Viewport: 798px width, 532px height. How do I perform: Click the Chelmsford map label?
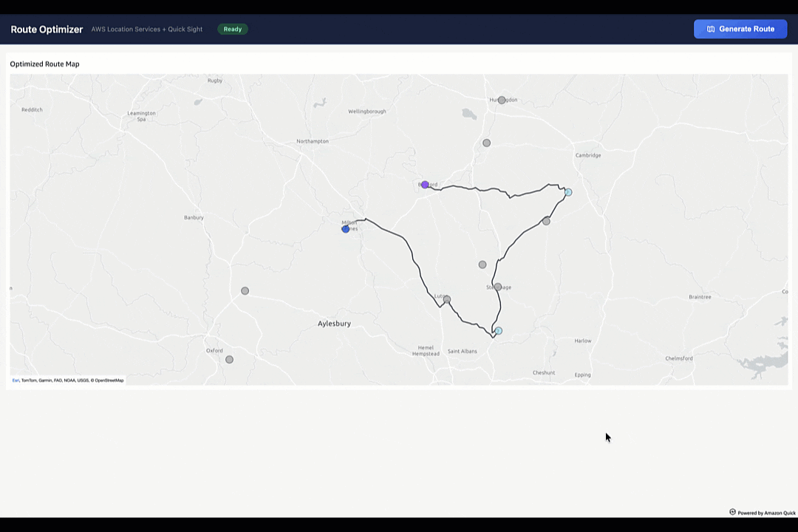pos(679,358)
